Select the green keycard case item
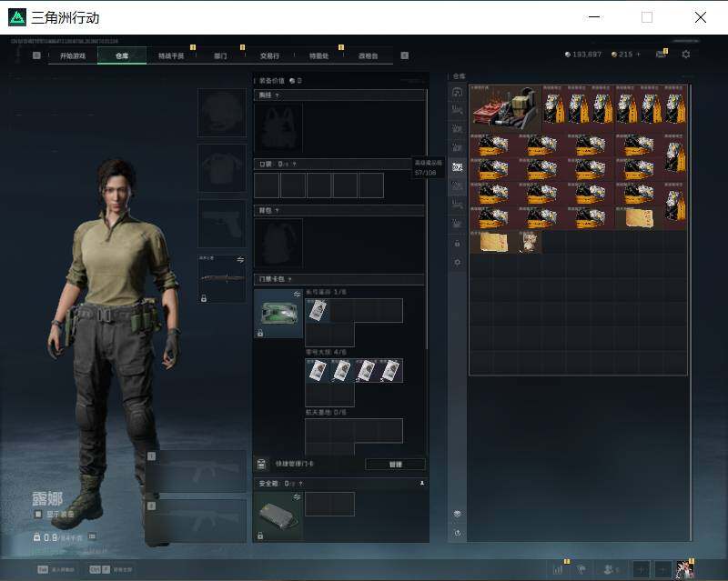728x581 pixels. (278, 314)
